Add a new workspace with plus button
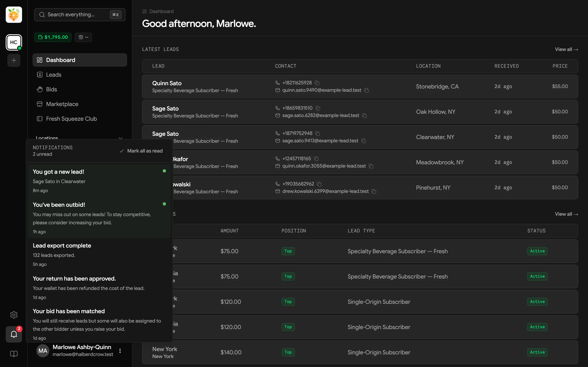 pyautogui.click(x=14, y=60)
